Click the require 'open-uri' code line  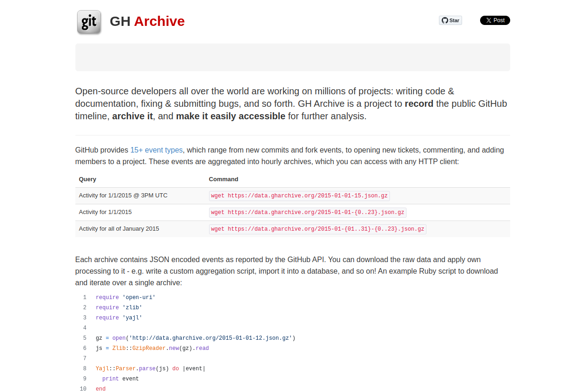pyautogui.click(x=125, y=297)
